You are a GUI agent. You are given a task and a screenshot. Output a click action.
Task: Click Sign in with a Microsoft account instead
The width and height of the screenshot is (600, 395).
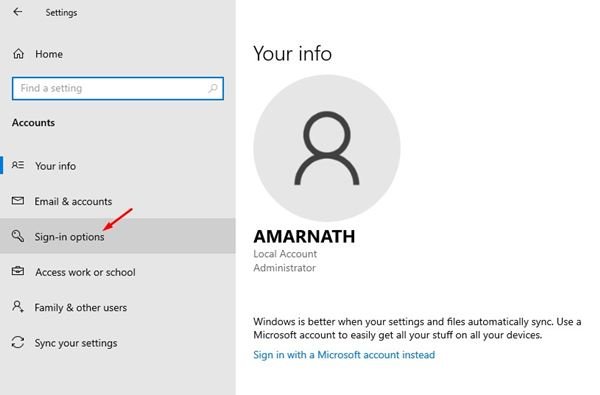[344, 355]
